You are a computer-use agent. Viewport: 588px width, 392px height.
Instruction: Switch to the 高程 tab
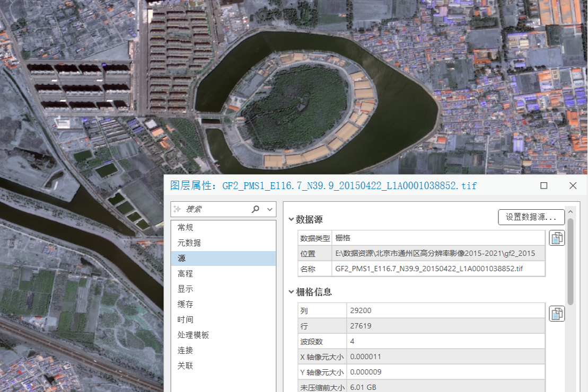(224, 273)
